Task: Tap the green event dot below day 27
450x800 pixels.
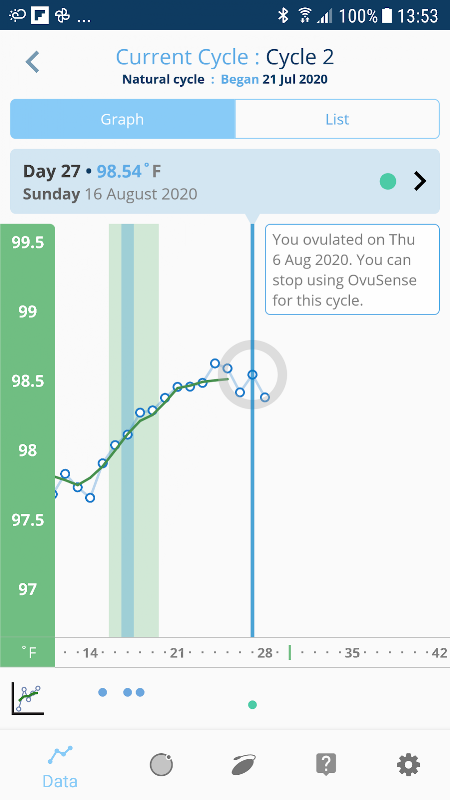Action: tap(252, 705)
